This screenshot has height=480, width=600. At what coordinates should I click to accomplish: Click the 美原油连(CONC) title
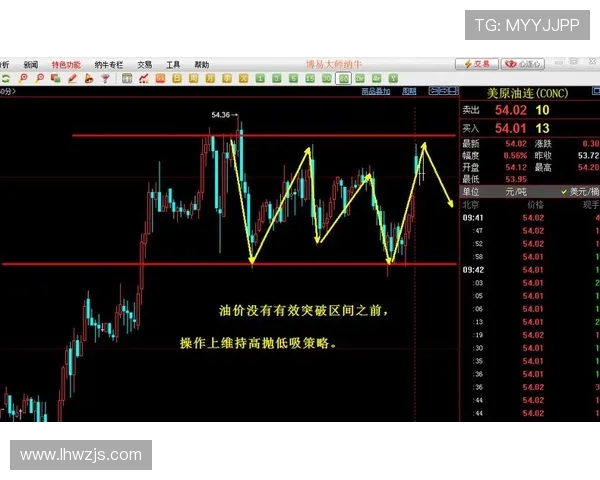point(528,93)
